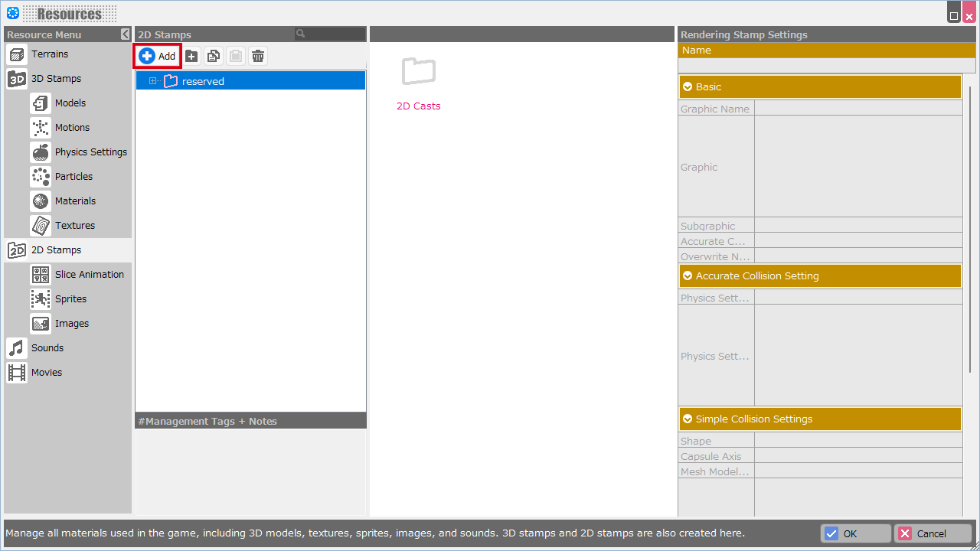Select Slice Animation resources

point(89,275)
